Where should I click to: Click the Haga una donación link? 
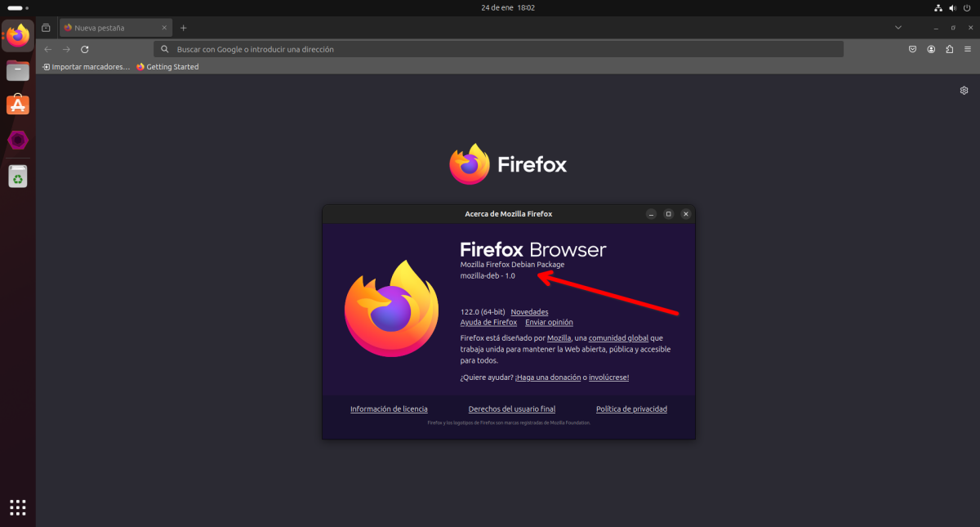click(547, 377)
